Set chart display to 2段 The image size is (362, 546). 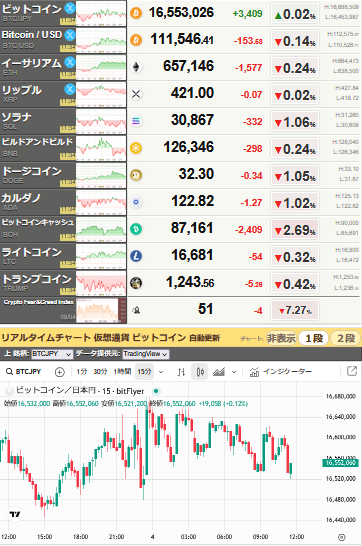tap(346, 338)
